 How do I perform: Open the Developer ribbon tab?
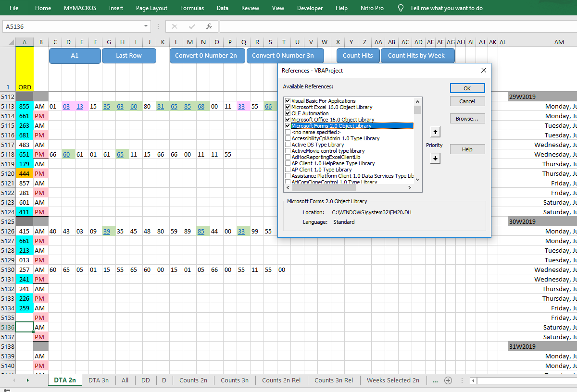(310, 8)
